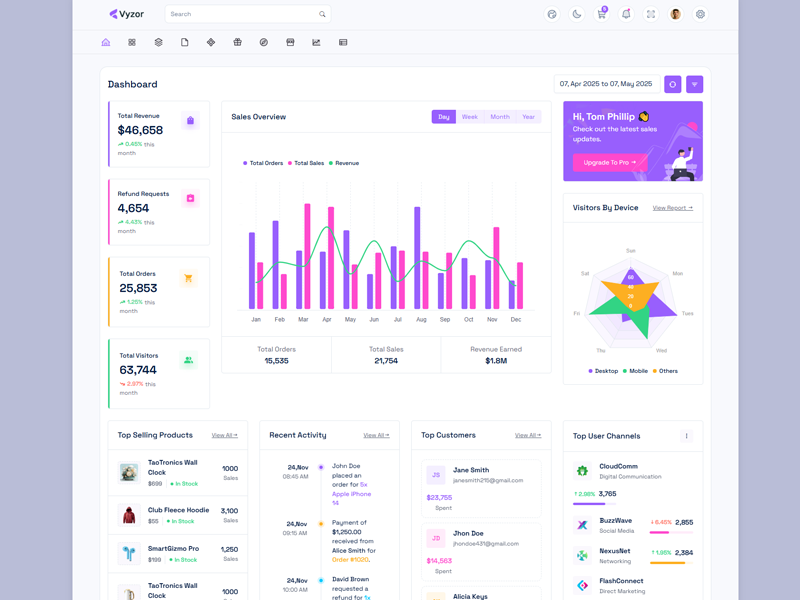Open notifications with the bell icon
The image size is (800, 600).
pos(626,14)
